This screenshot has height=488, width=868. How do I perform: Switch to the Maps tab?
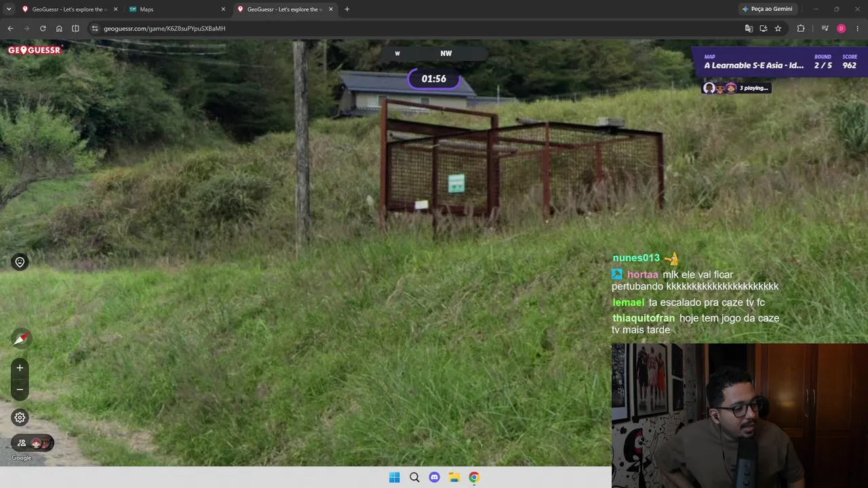(x=178, y=9)
